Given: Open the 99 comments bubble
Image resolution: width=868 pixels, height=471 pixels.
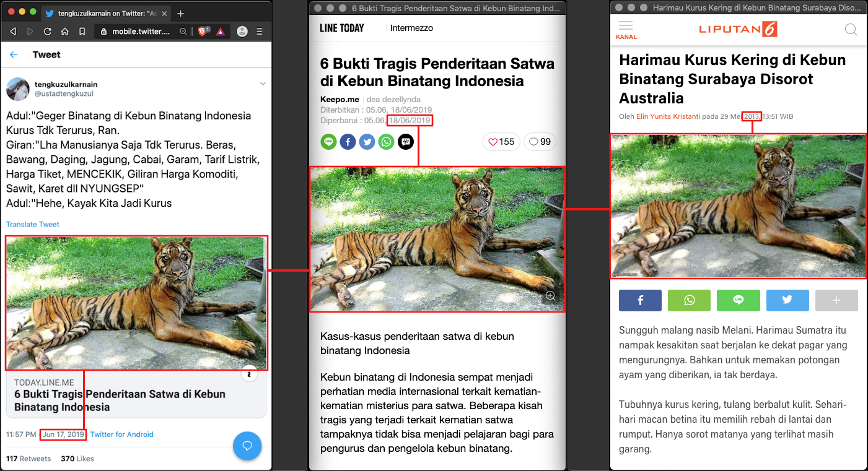Looking at the screenshot, I should pos(538,142).
